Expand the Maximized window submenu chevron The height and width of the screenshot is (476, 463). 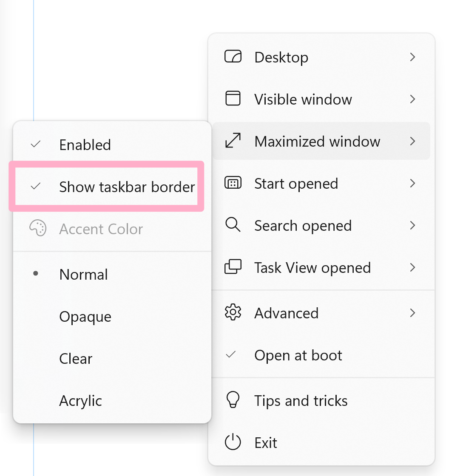click(412, 141)
